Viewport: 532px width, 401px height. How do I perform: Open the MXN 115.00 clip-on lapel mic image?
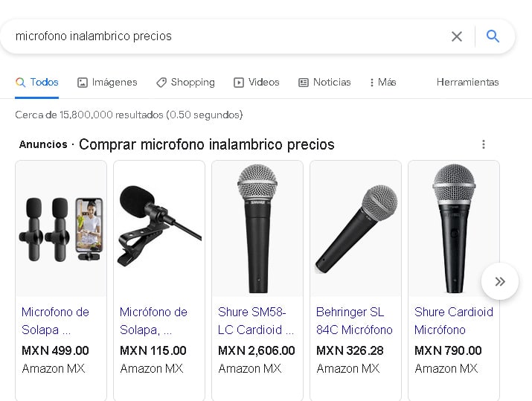pyautogui.click(x=159, y=229)
